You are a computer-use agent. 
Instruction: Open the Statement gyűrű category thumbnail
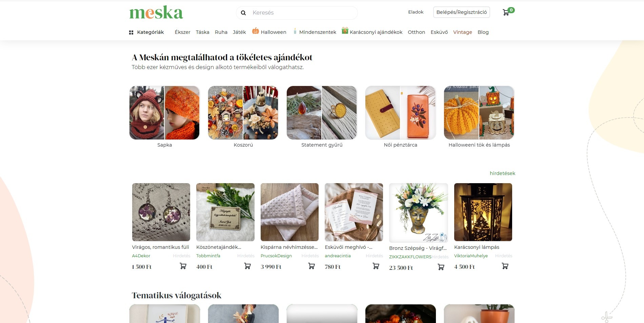[x=322, y=113]
